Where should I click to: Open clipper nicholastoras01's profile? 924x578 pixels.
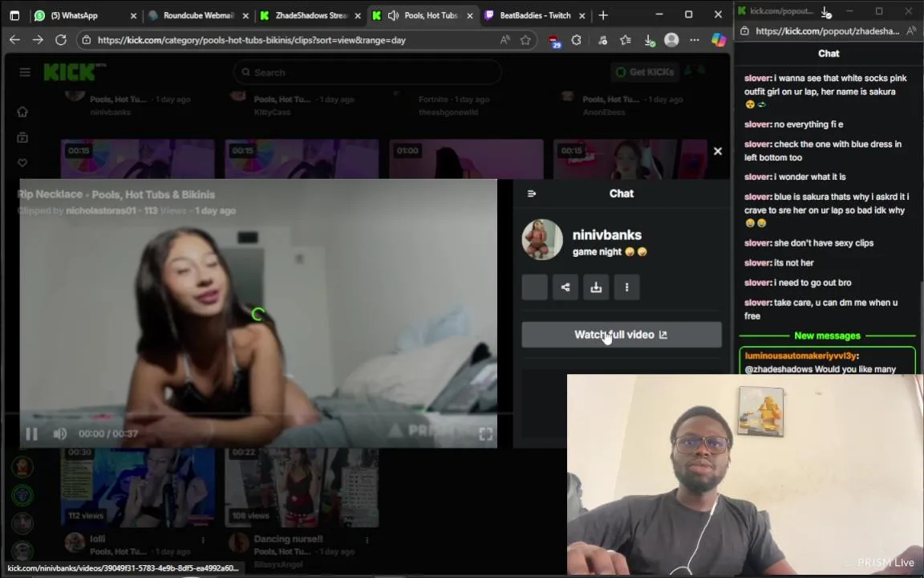coord(101,210)
